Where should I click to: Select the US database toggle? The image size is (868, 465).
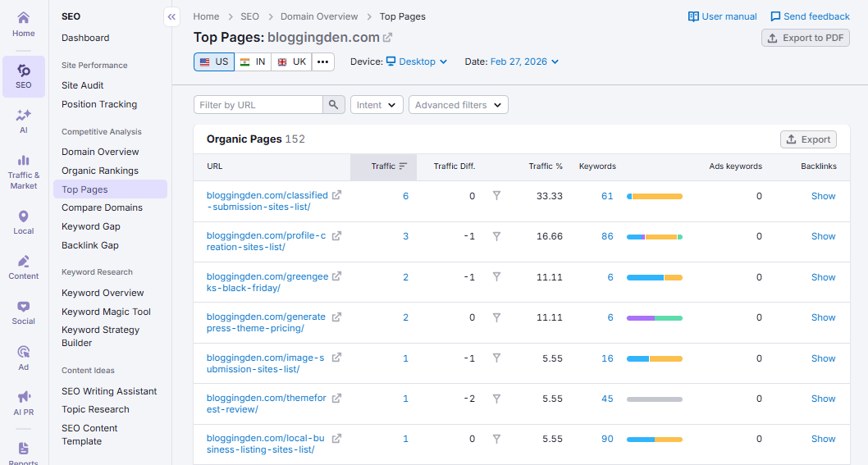(x=214, y=62)
